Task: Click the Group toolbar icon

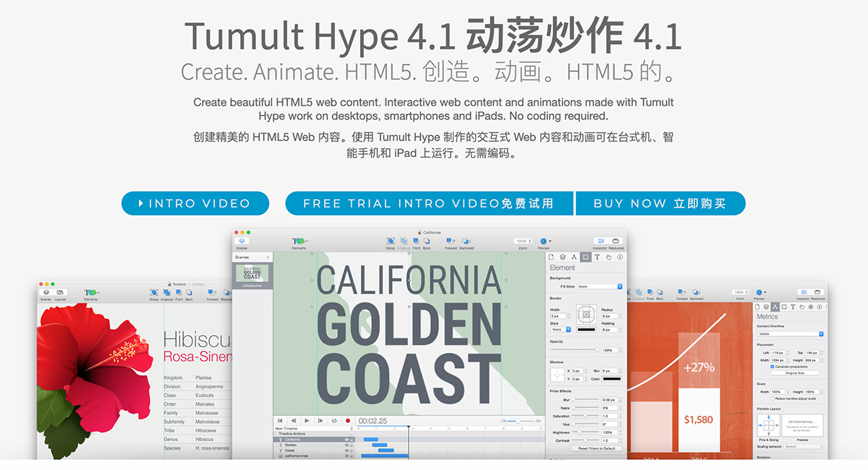Action: tap(390, 241)
